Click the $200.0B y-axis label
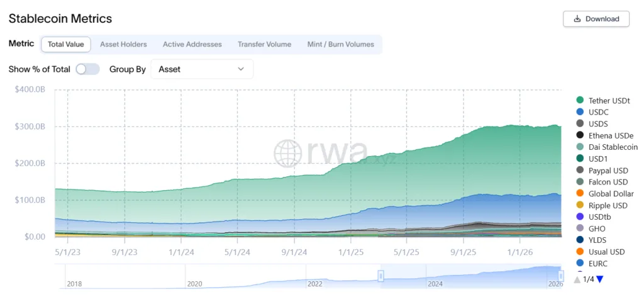The height and width of the screenshot is (304, 644). [30, 163]
